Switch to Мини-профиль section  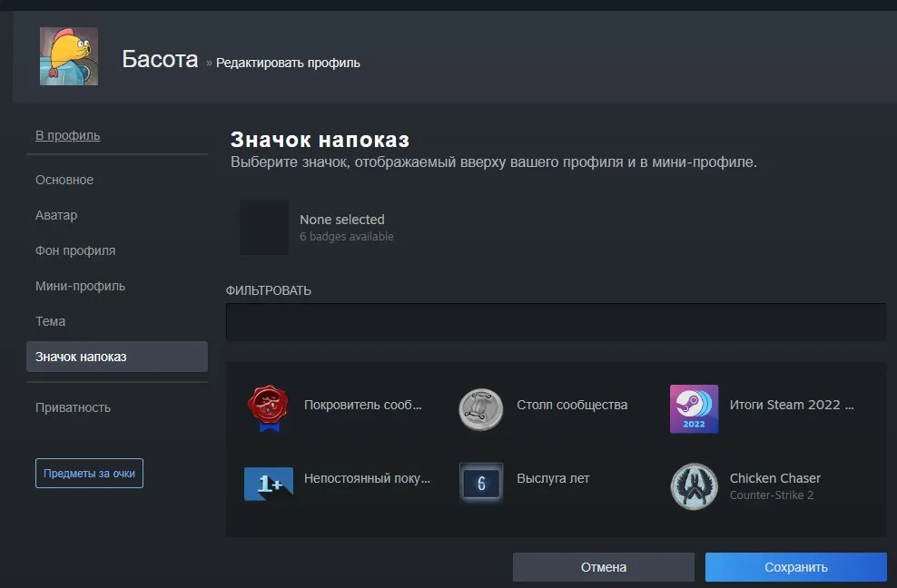[x=80, y=286]
